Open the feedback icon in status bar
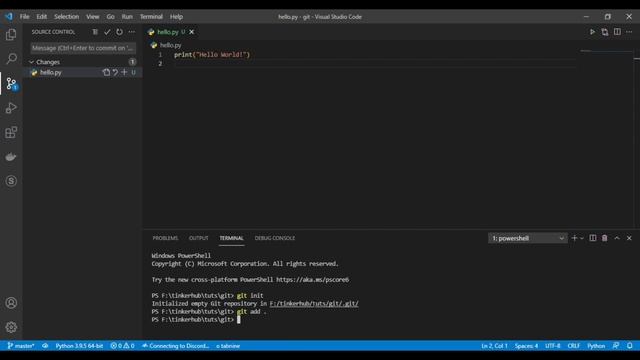Image resolution: width=640 pixels, height=360 pixels. click(616, 346)
